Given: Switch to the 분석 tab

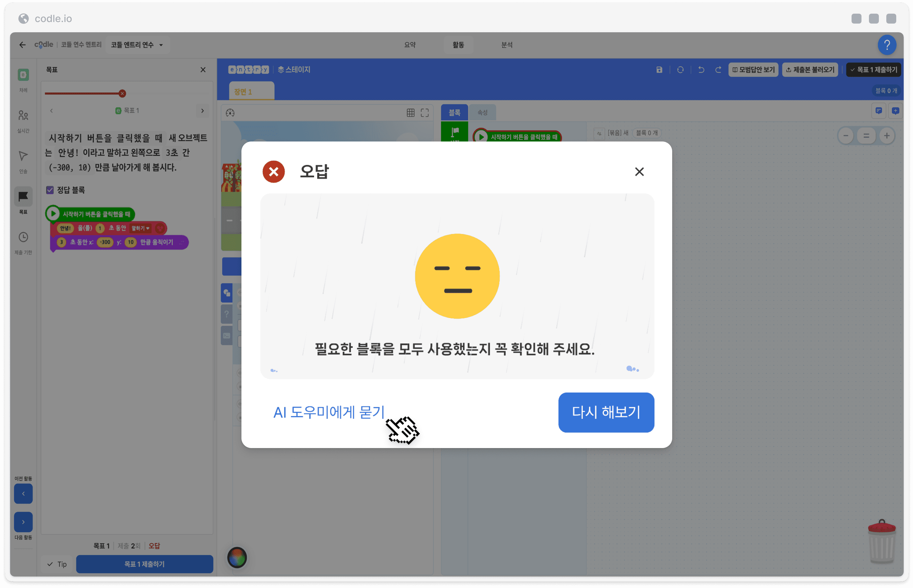Looking at the screenshot, I should click(506, 45).
